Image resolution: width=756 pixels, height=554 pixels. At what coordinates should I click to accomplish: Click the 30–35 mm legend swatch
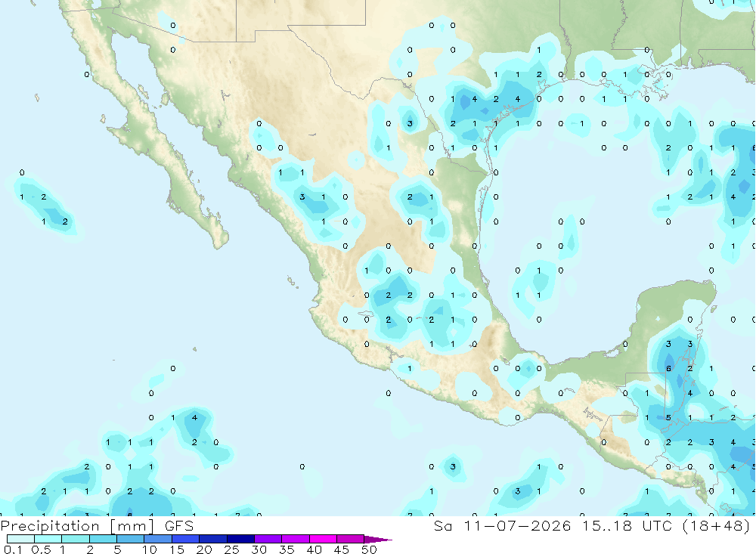tap(268, 539)
